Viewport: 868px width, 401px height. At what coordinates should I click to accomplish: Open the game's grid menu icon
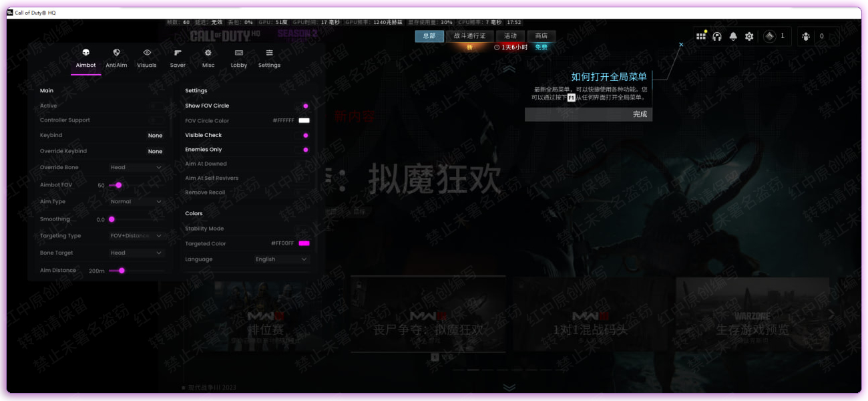[700, 36]
